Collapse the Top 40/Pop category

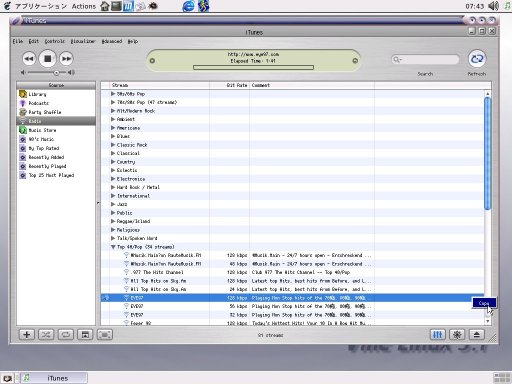point(113,247)
